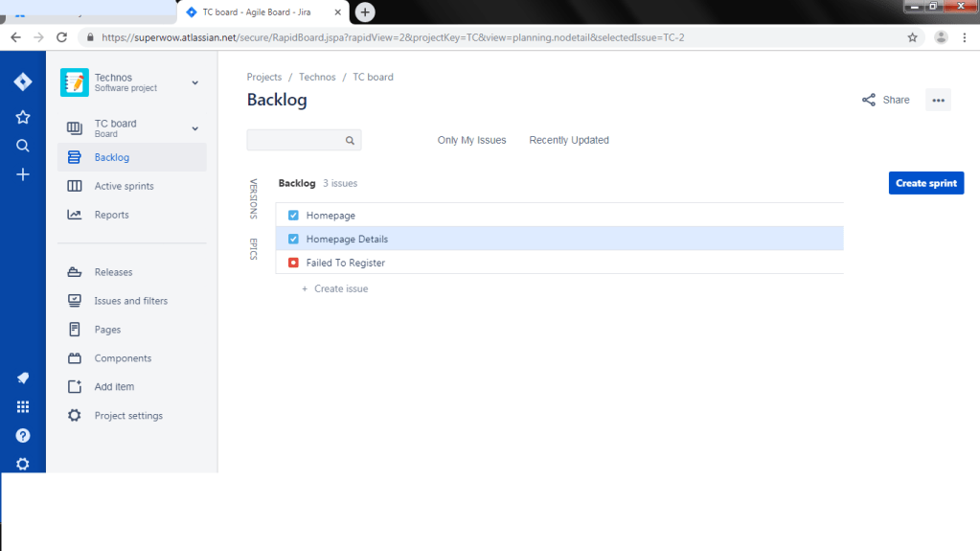Expand the vertical EPICS panel
980x551 pixels.
254,249
